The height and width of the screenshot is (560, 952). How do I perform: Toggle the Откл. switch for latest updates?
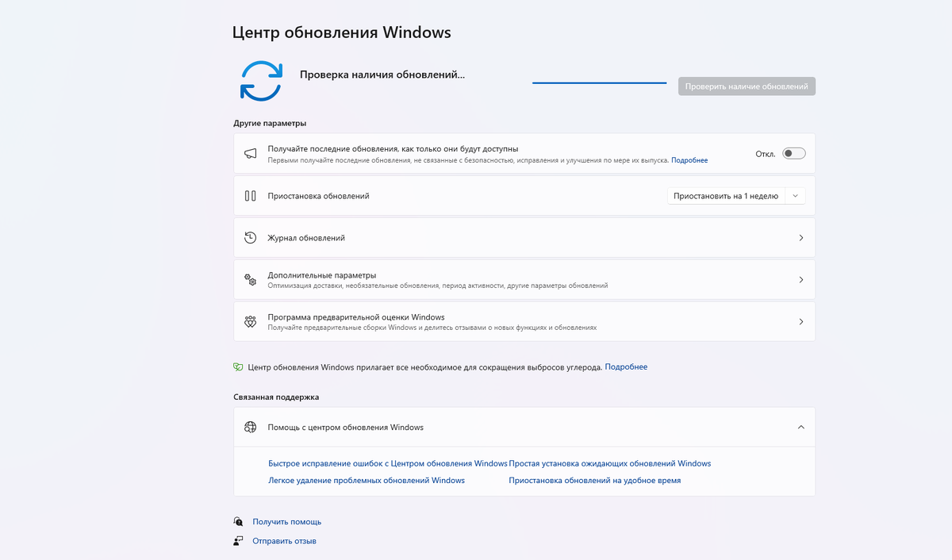(794, 153)
